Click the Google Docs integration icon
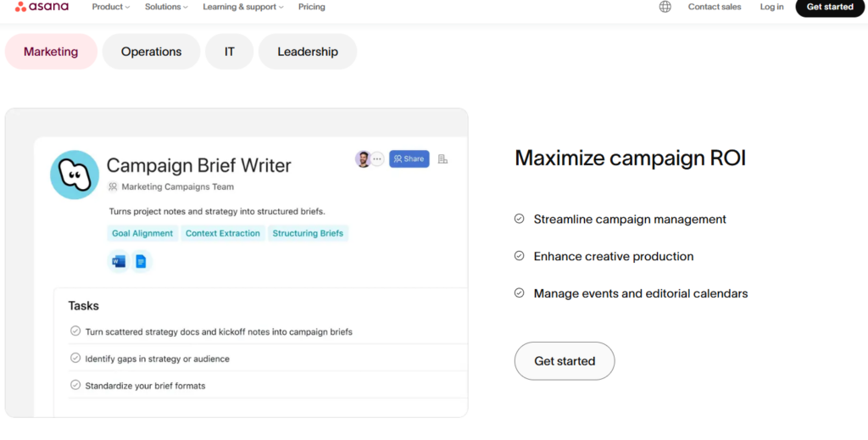868x440 pixels. 141,261
